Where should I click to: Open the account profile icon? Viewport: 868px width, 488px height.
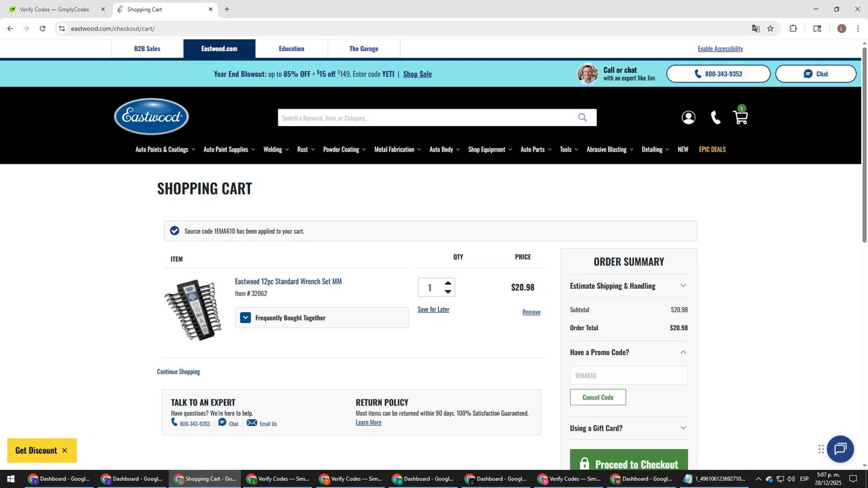(x=688, y=117)
